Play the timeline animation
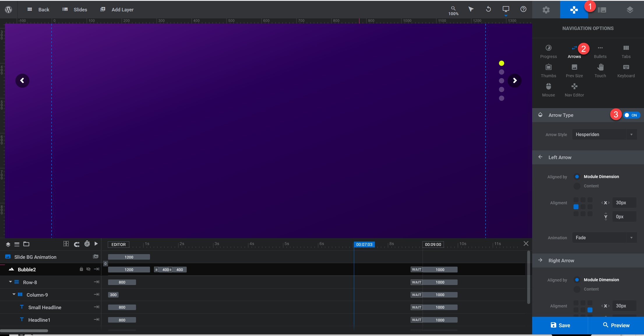644x336 pixels. 96,244
